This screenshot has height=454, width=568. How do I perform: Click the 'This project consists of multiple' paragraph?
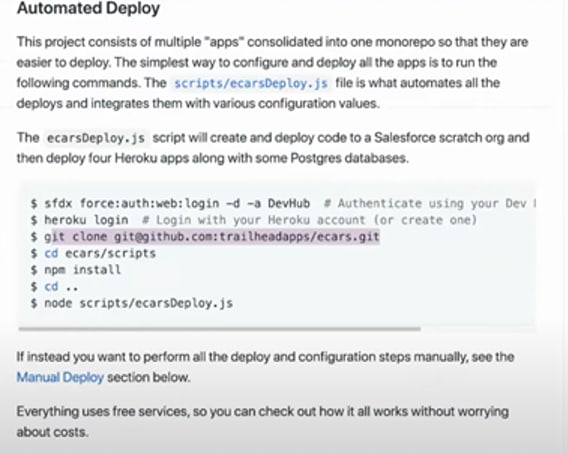tap(272, 72)
